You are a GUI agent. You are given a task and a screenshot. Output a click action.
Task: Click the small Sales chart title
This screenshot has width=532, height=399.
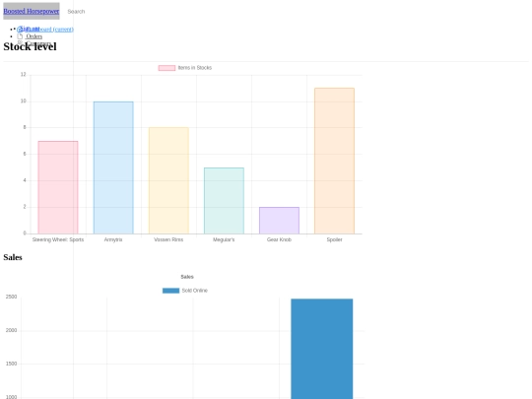click(187, 277)
